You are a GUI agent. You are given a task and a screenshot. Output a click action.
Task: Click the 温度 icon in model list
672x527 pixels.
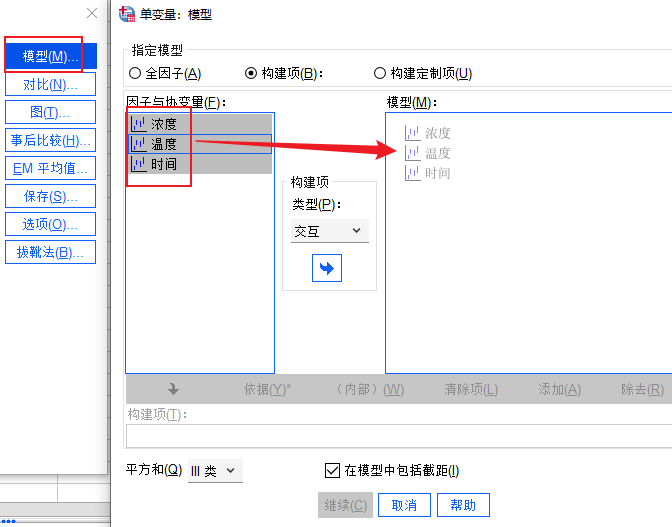[413, 153]
